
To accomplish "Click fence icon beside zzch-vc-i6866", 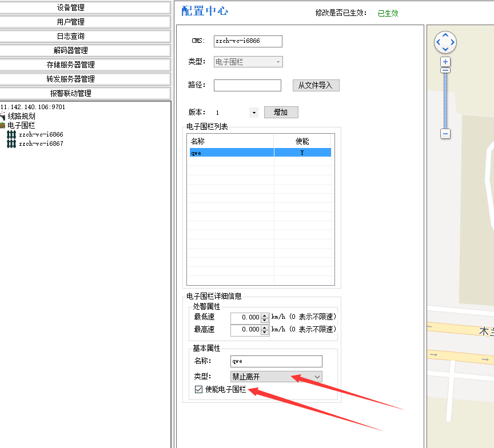I will (x=11, y=135).
